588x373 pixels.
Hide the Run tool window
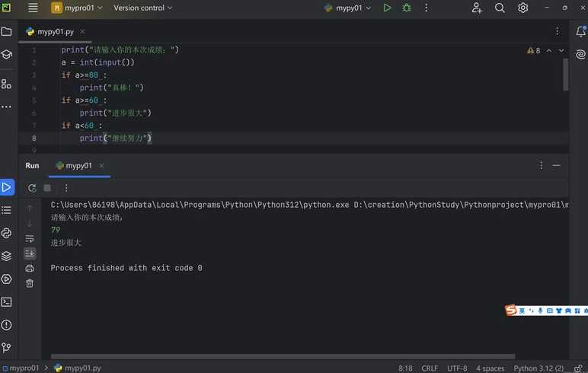[x=557, y=165]
